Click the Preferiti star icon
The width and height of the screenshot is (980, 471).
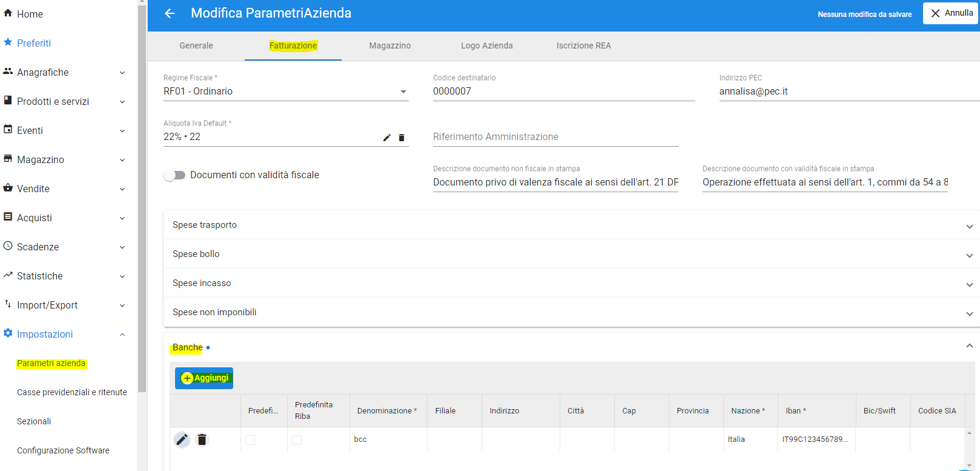click(x=8, y=42)
